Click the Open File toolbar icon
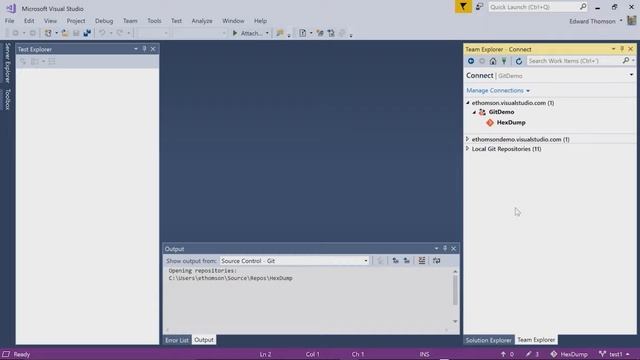 pos(65,33)
